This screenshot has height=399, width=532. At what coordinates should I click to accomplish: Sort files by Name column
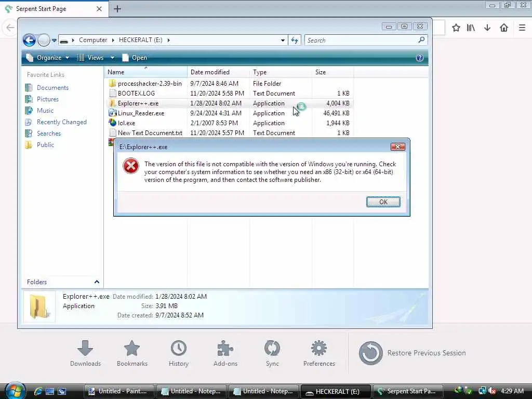tap(146, 72)
